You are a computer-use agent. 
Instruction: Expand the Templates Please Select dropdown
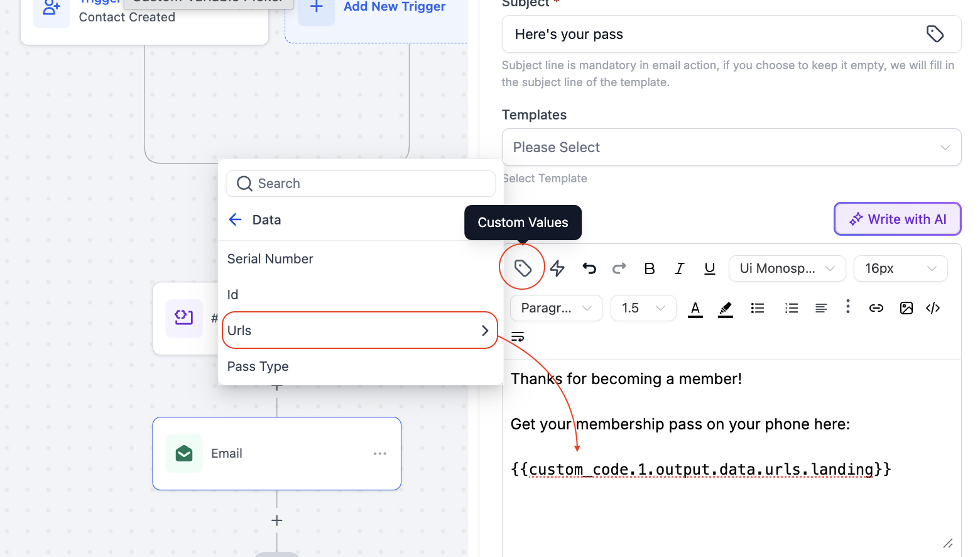tap(731, 147)
